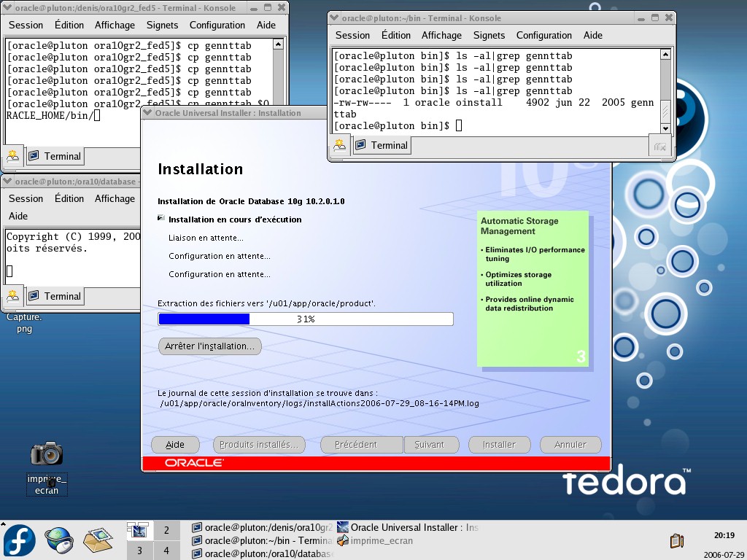Open the Fedora application menu
Viewport: 747px width, 560px height.
coord(20,541)
